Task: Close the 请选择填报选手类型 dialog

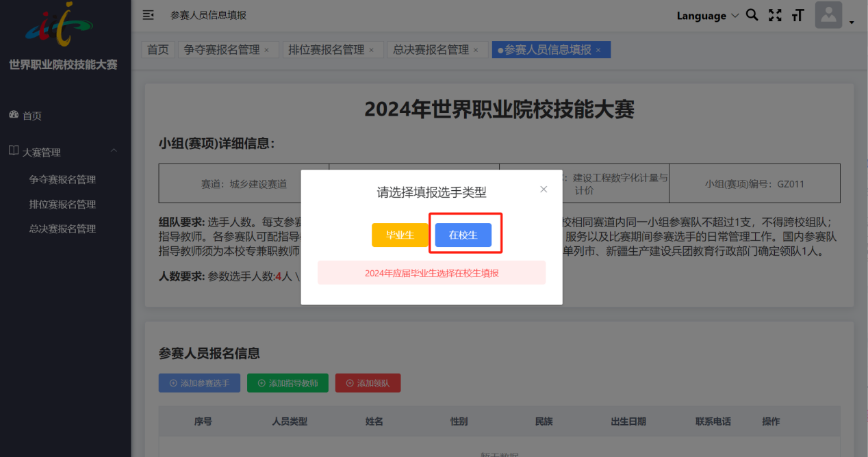Action: (x=544, y=190)
